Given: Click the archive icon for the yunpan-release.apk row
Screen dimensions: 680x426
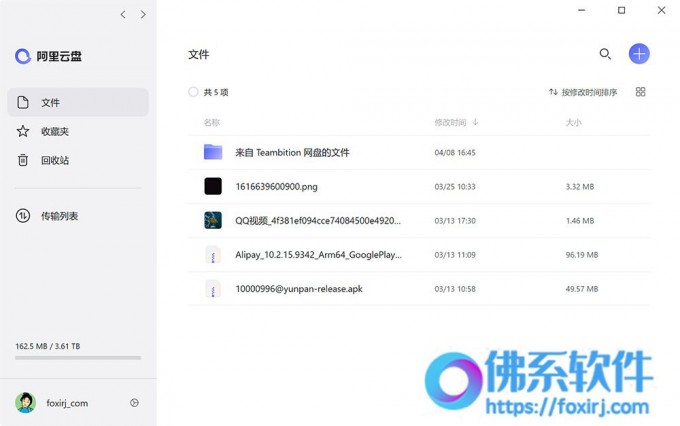Looking at the screenshot, I should click(x=213, y=289).
